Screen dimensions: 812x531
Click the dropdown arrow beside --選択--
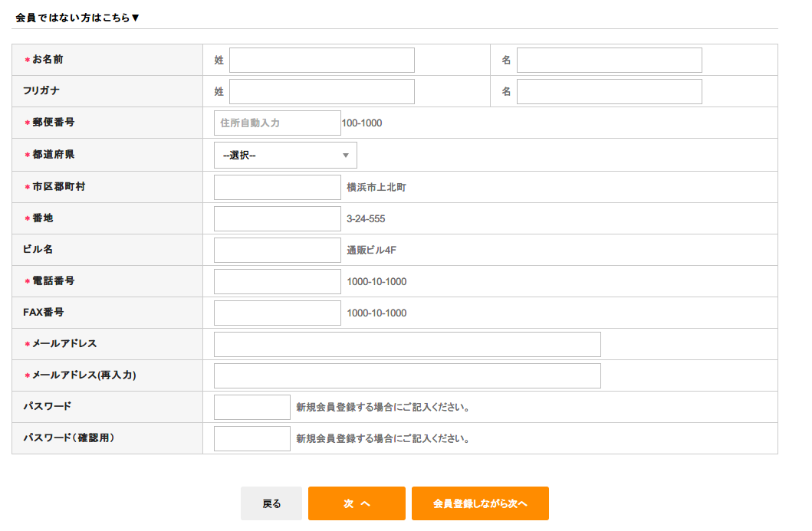[x=346, y=155]
